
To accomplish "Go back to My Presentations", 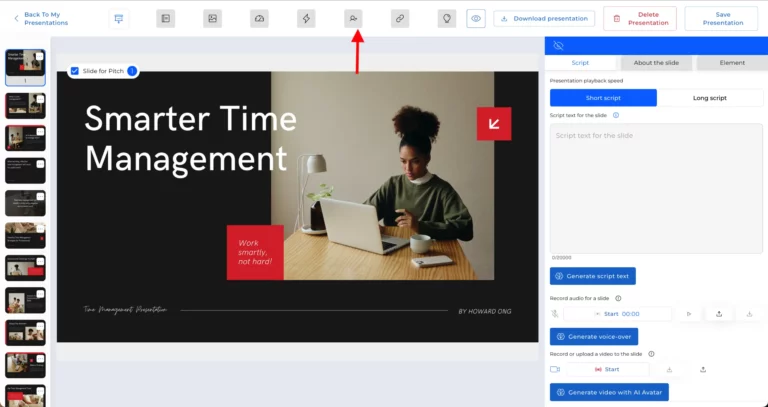I will pyautogui.click(x=42, y=18).
